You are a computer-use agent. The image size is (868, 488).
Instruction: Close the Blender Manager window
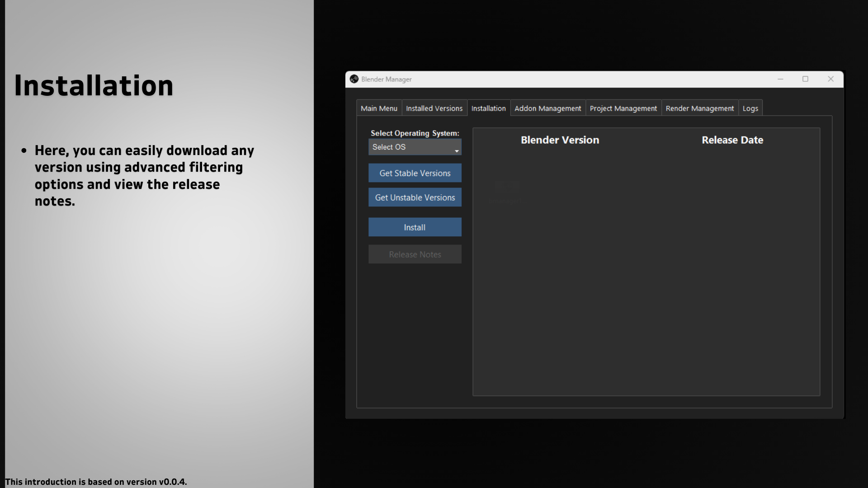tap(830, 79)
